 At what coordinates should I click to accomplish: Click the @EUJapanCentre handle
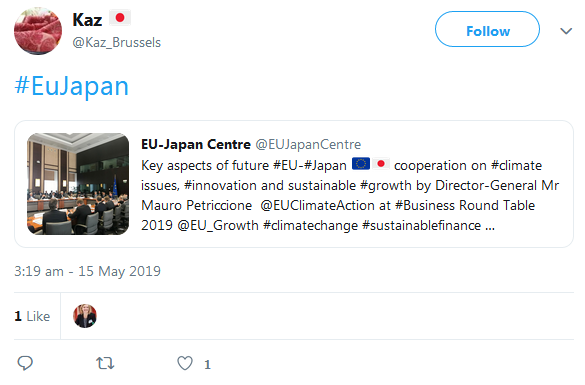[x=308, y=144]
